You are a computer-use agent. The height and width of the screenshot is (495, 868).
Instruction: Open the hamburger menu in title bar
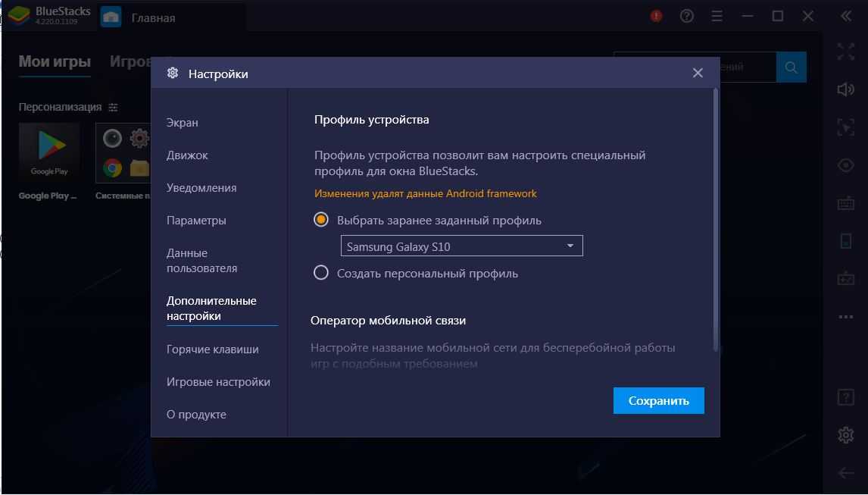(x=718, y=16)
